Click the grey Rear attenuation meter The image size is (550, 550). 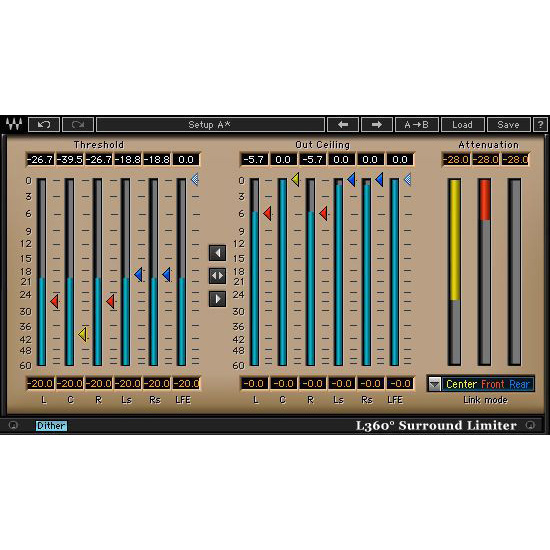515,272
